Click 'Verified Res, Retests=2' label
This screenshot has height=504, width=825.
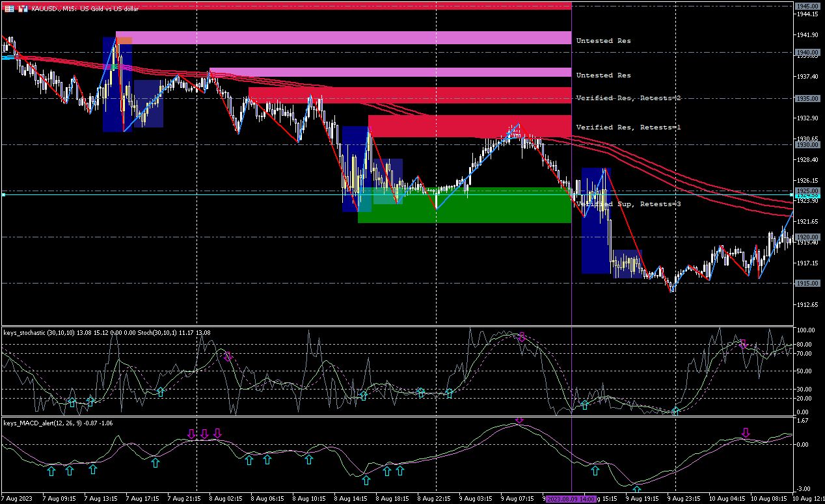click(627, 98)
